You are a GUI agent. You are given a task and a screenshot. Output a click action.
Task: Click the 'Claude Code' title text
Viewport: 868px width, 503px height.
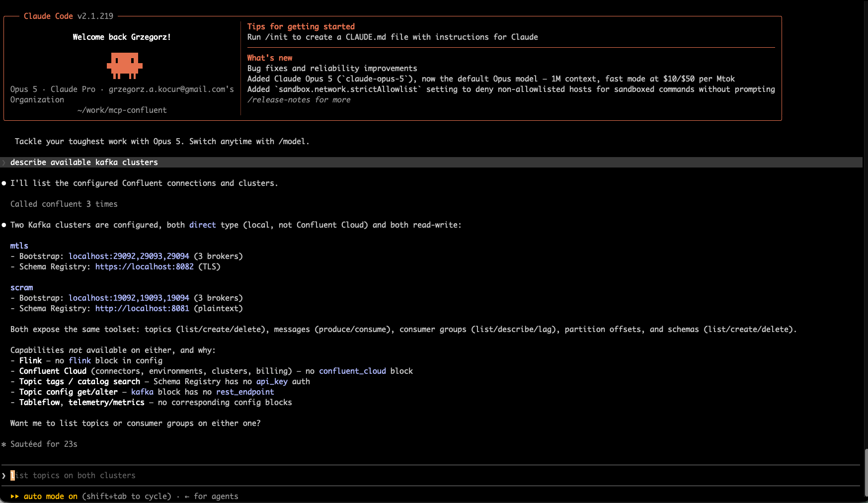[48, 16]
